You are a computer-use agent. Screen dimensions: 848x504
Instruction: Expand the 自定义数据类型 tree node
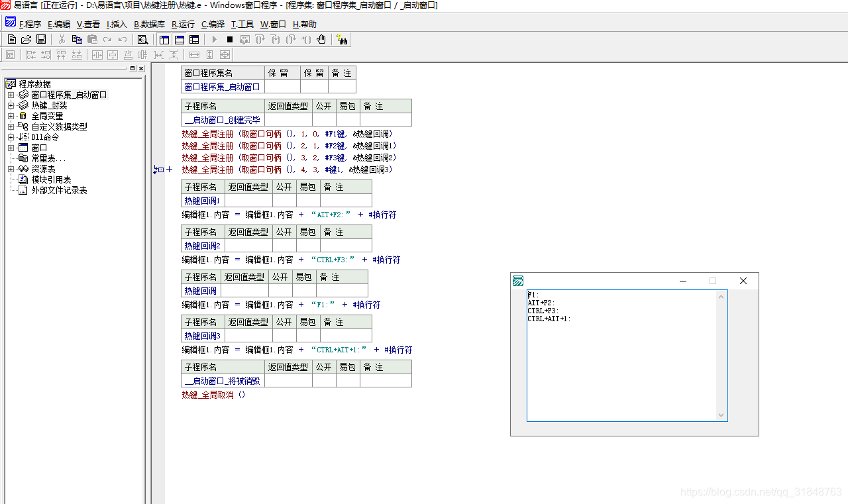click(11, 126)
